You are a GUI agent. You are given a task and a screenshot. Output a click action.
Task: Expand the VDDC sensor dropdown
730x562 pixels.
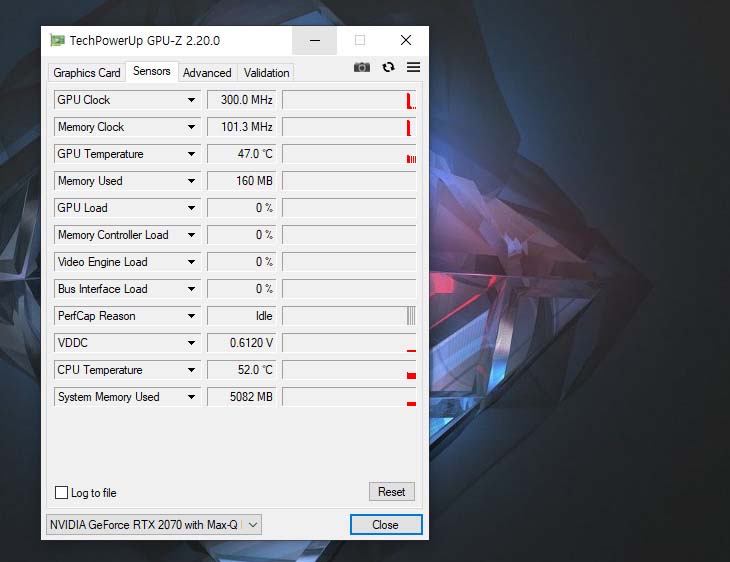click(191, 343)
